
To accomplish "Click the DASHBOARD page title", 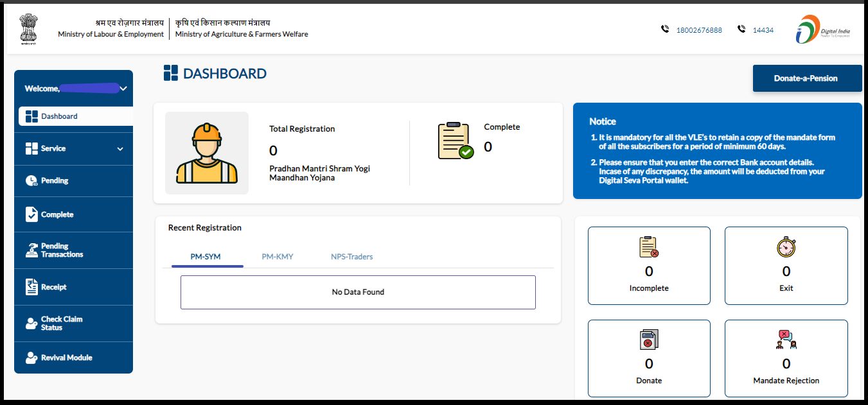I will [225, 74].
